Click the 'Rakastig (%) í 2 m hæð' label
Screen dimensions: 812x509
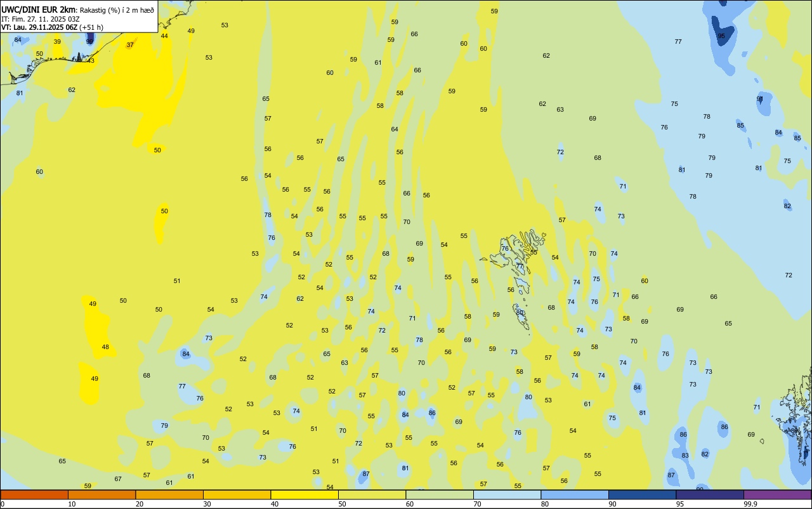[x=117, y=10]
